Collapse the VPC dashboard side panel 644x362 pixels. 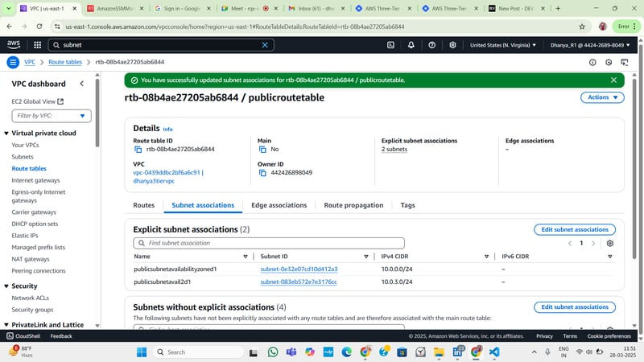coord(82,84)
